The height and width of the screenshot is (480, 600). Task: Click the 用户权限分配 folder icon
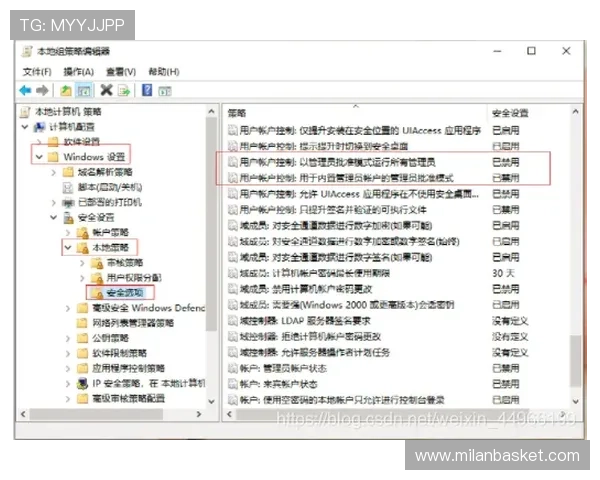(x=97, y=278)
